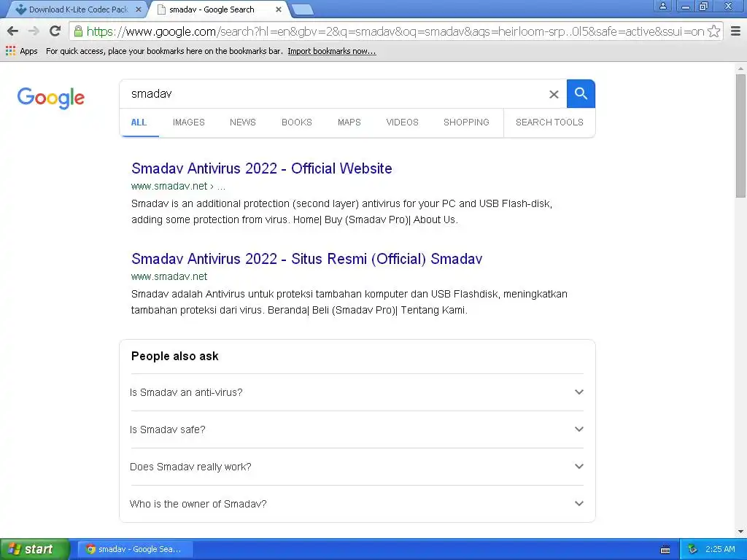Switch to MAPS results
747x560 pixels.
[349, 122]
